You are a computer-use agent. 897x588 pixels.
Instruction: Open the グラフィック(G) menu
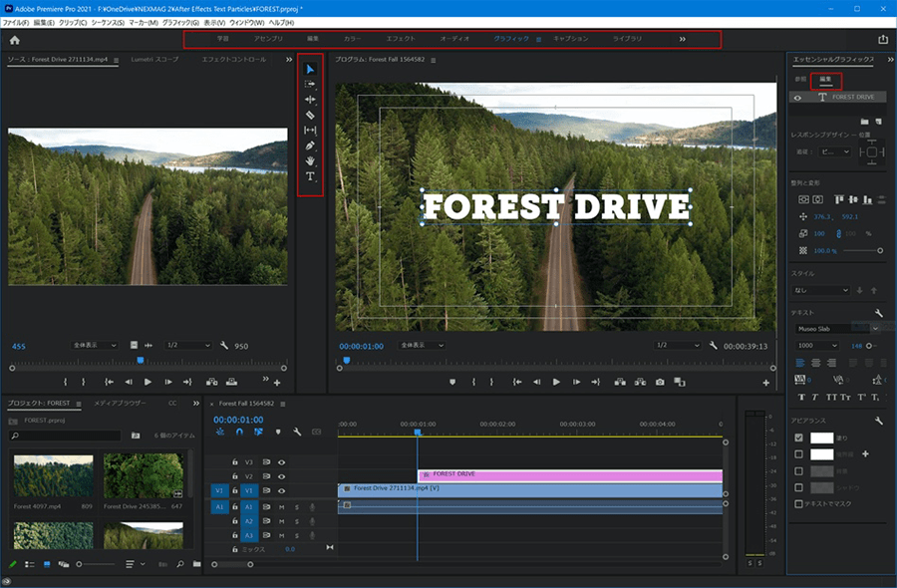[180, 22]
